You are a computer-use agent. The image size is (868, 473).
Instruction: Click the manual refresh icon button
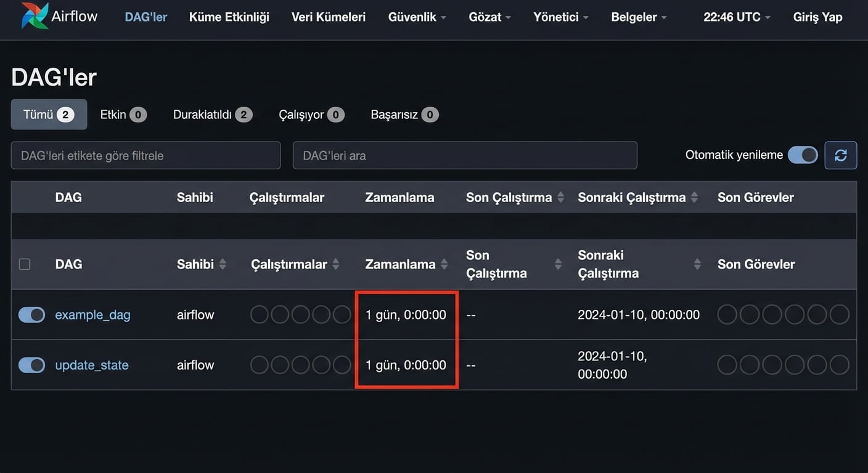(840, 155)
